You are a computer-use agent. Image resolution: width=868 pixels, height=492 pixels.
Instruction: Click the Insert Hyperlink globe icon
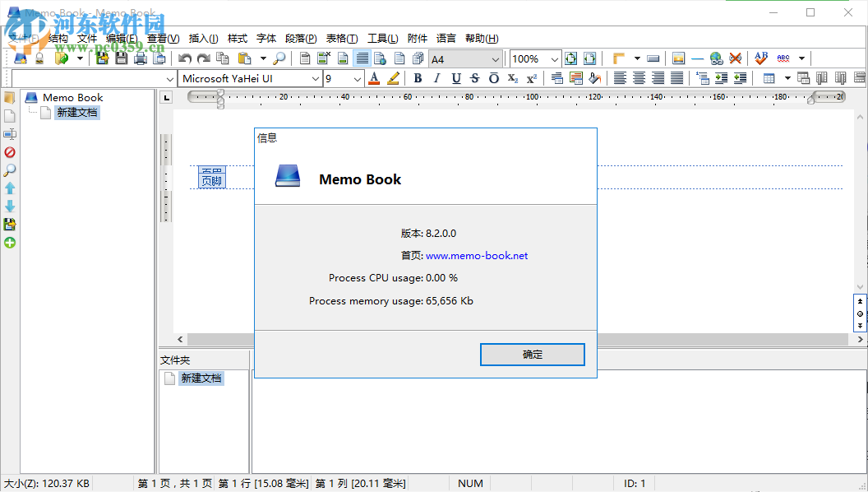[x=716, y=58]
